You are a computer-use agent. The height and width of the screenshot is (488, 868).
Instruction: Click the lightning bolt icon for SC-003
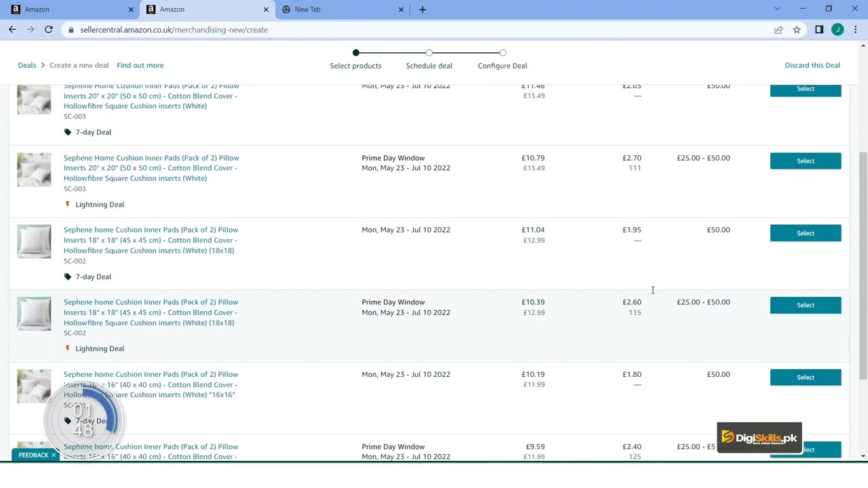[67, 204]
